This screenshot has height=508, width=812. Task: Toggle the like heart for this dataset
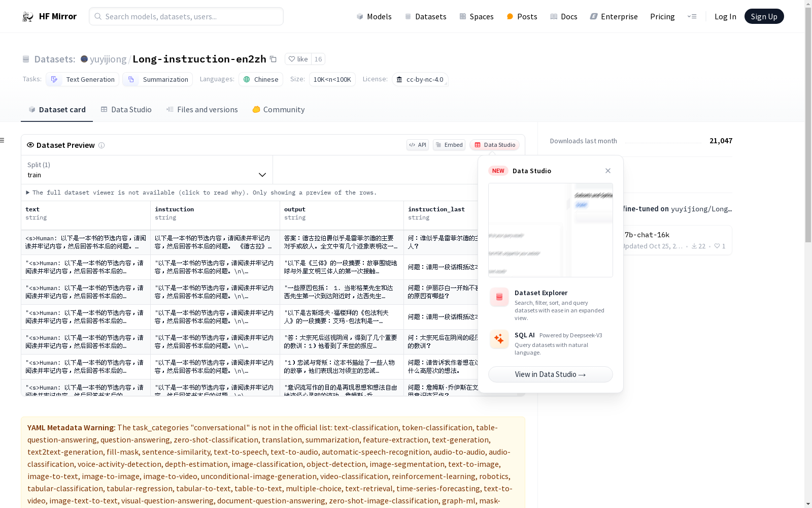[x=292, y=59]
